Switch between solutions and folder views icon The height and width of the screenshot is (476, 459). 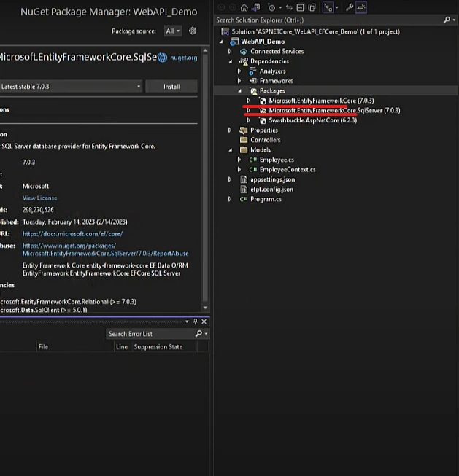pos(255,7)
